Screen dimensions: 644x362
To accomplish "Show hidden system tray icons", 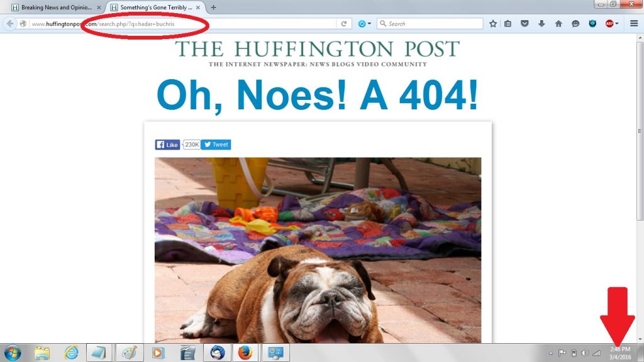I will [551, 353].
